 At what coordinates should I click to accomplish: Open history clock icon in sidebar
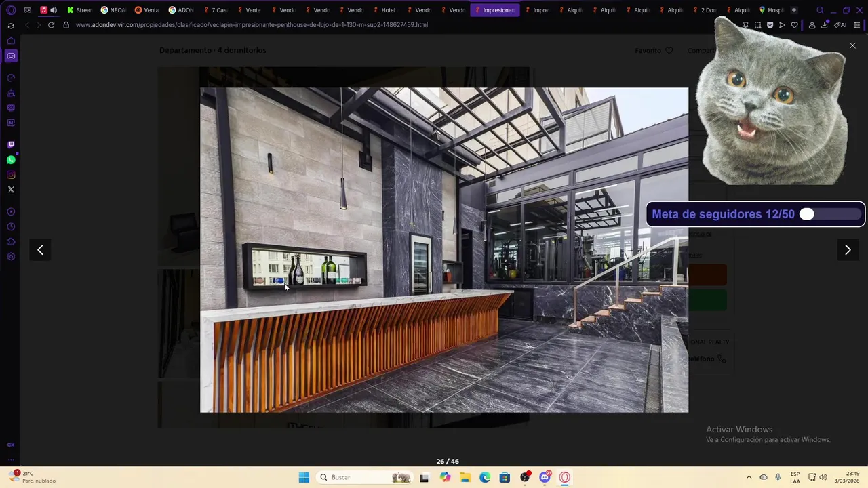(x=11, y=227)
